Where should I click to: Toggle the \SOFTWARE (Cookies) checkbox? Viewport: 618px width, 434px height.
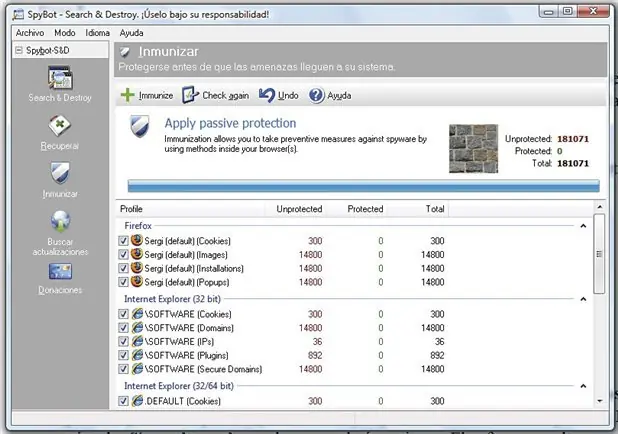pos(123,314)
